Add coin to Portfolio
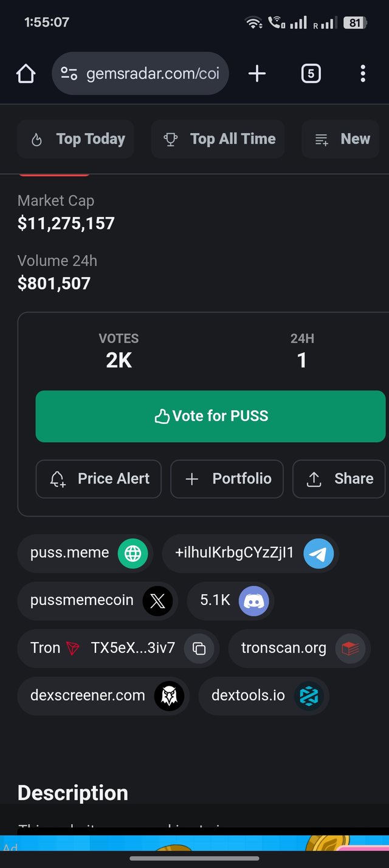 pyautogui.click(x=227, y=479)
